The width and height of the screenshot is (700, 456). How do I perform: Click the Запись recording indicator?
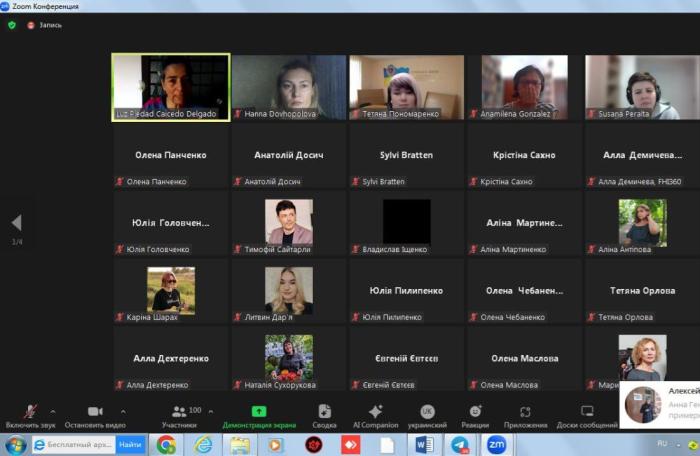(44, 25)
